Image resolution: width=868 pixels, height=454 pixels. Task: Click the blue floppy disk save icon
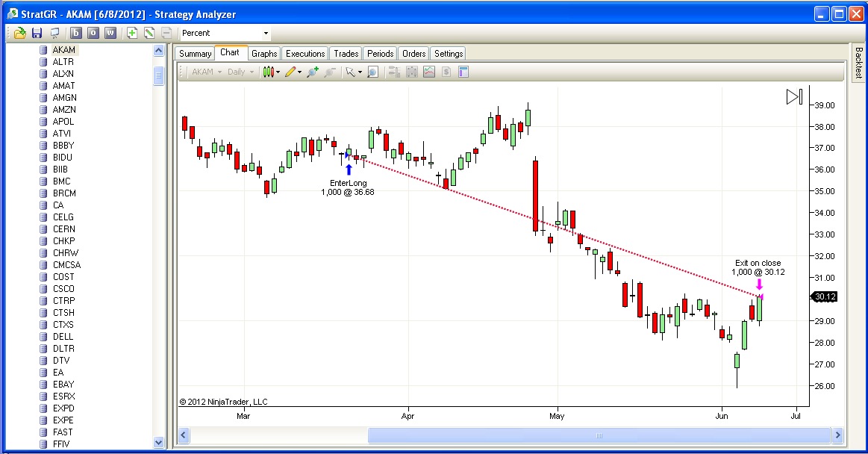pos(37,33)
